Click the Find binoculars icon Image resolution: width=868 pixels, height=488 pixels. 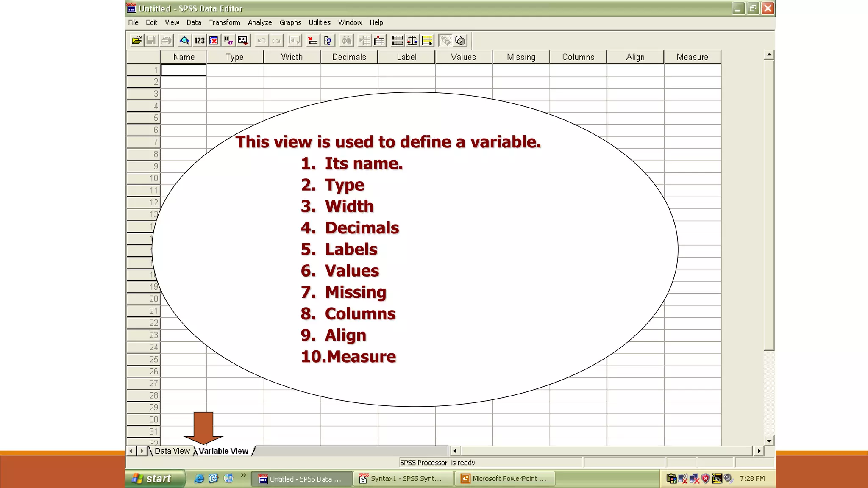tap(346, 41)
